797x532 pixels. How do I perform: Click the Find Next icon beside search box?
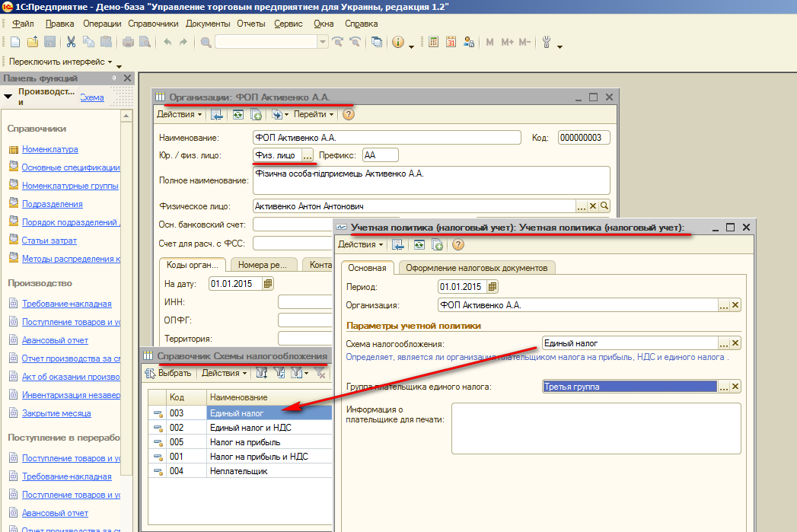coord(337,42)
